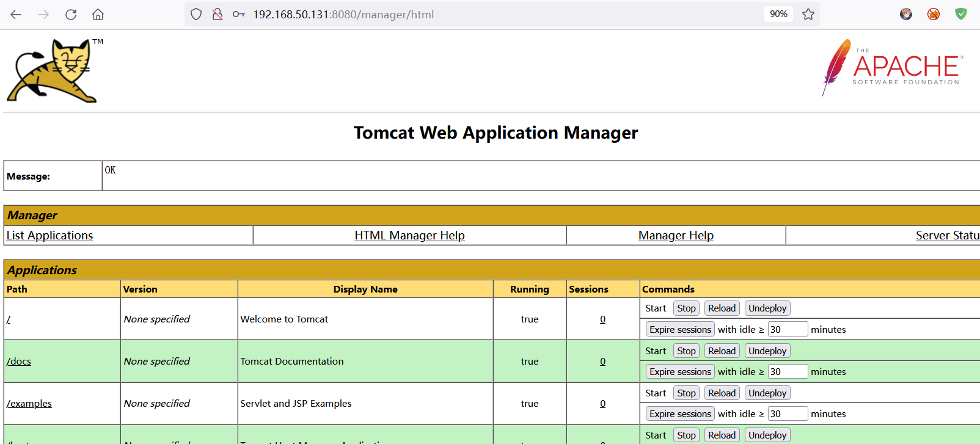Image resolution: width=980 pixels, height=444 pixels.
Task: Click the insecure connection lock icon
Action: [x=218, y=14]
